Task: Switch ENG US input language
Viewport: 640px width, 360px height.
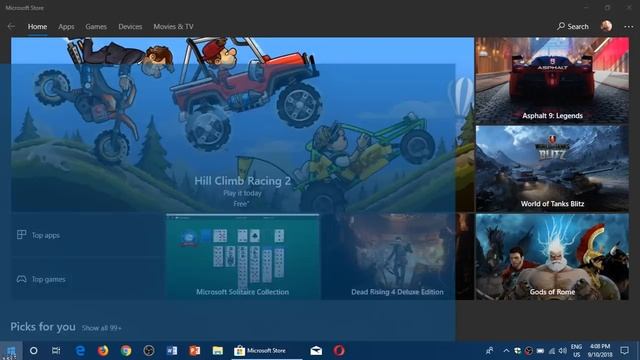Action: pyautogui.click(x=576, y=351)
